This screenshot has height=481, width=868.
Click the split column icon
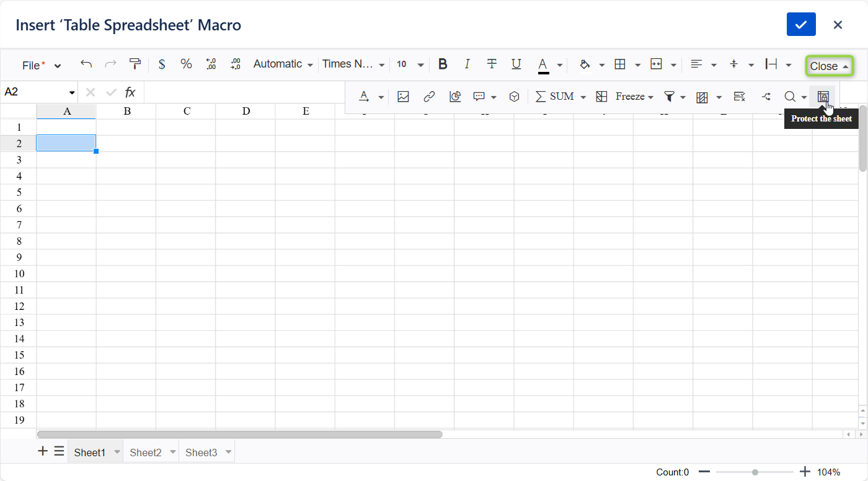tap(766, 97)
